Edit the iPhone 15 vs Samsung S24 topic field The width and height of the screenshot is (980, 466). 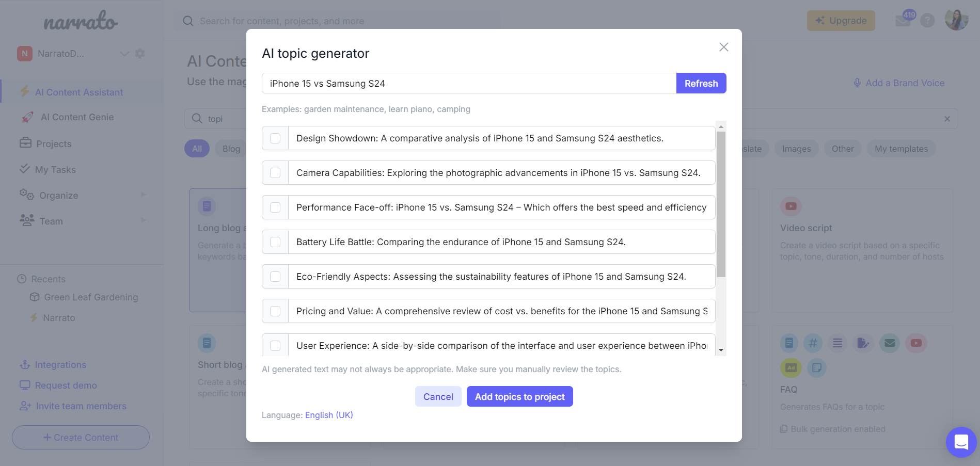(469, 83)
